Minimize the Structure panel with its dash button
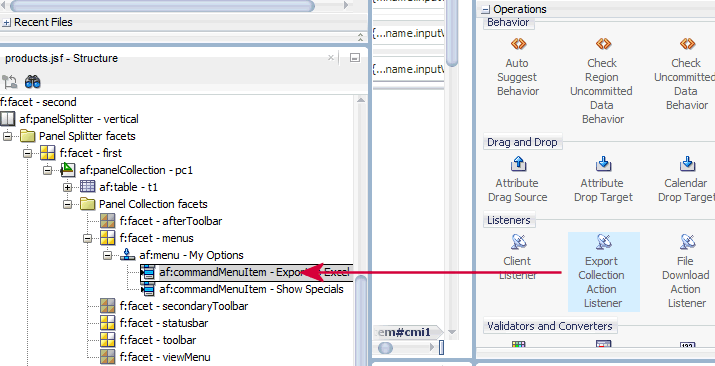This screenshot has height=366, width=715. tap(355, 58)
